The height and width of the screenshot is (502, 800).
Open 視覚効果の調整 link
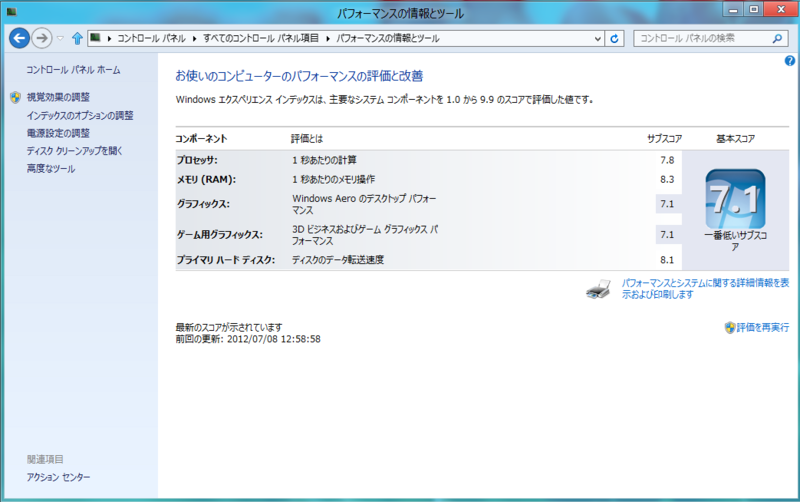pos(58,97)
